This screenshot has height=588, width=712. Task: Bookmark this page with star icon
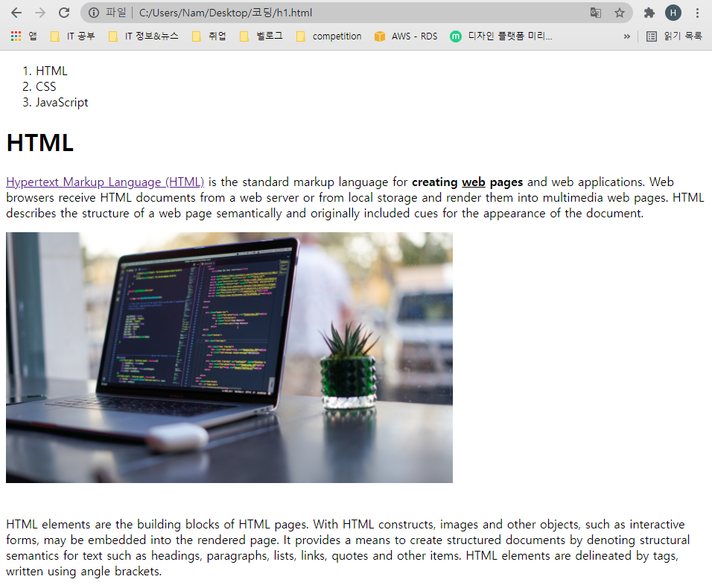point(620,13)
